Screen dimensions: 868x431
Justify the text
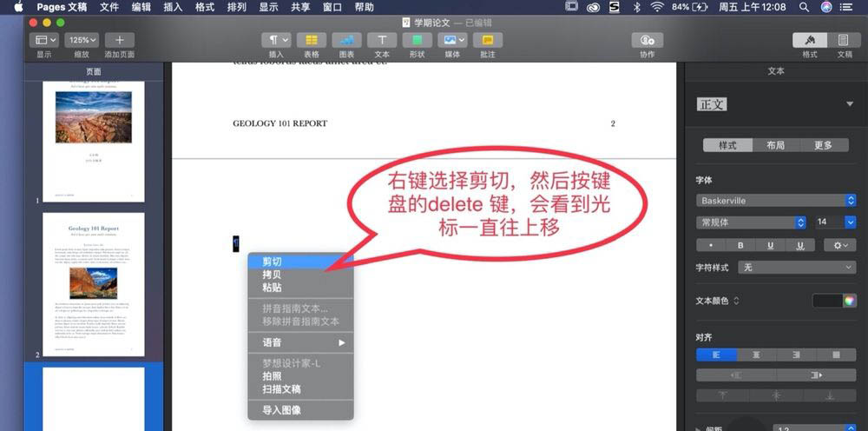point(837,355)
